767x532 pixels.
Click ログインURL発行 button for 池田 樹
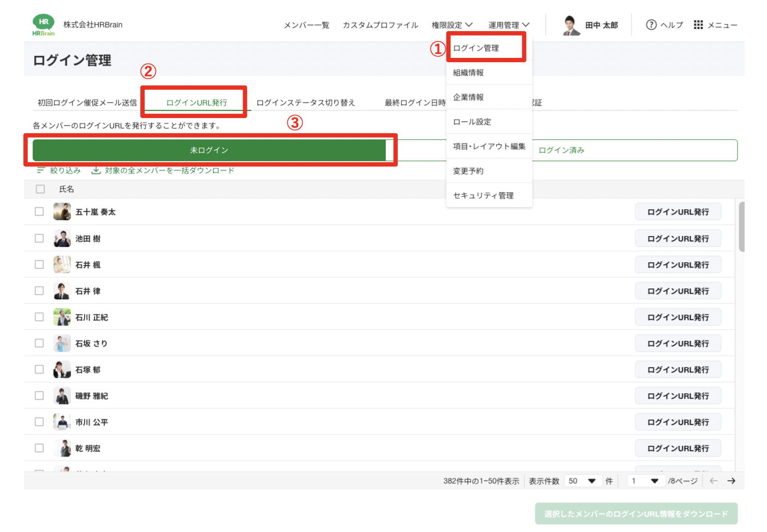pyautogui.click(x=677, y=239)
